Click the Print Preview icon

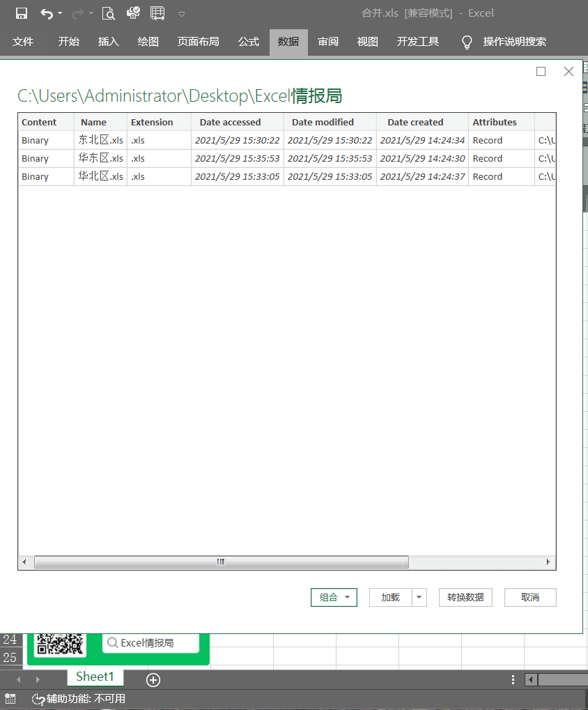(109, 13)
